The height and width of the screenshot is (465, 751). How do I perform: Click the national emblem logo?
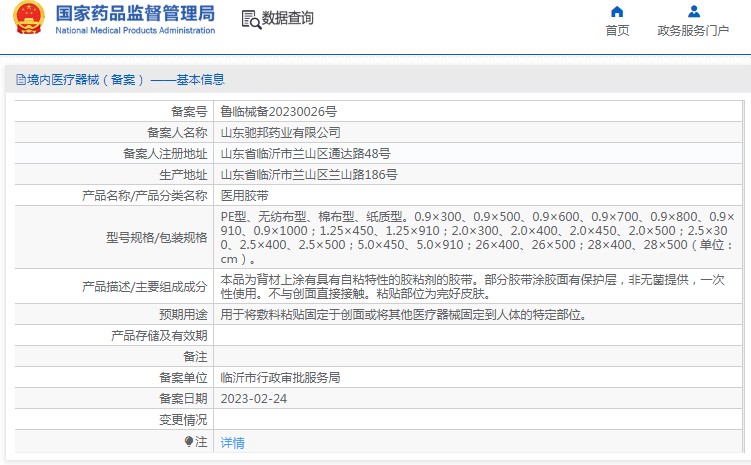point(29,18)
